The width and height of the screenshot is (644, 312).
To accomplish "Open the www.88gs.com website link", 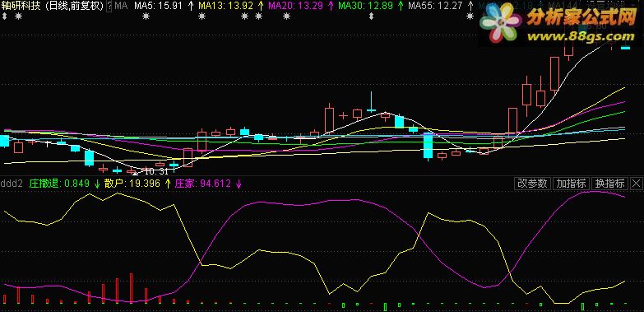I will click(581, 36).
